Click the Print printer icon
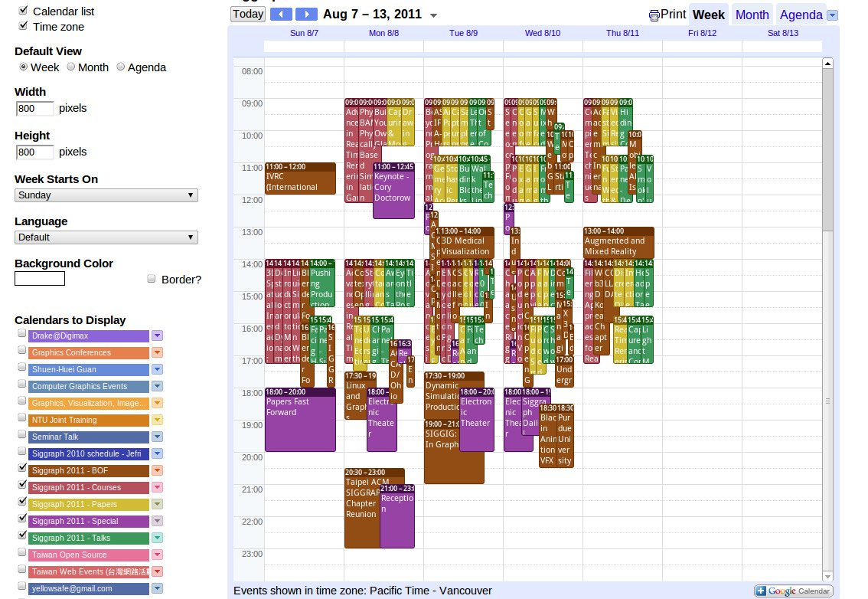This screenshot has width=868, height=599. (654, 15)
